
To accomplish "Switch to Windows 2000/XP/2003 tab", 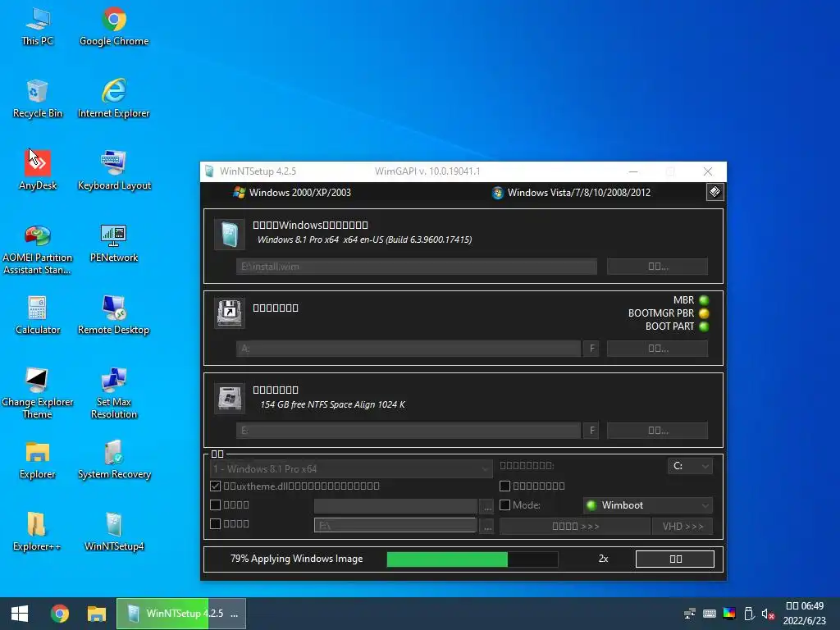I will tap(292, 192).
